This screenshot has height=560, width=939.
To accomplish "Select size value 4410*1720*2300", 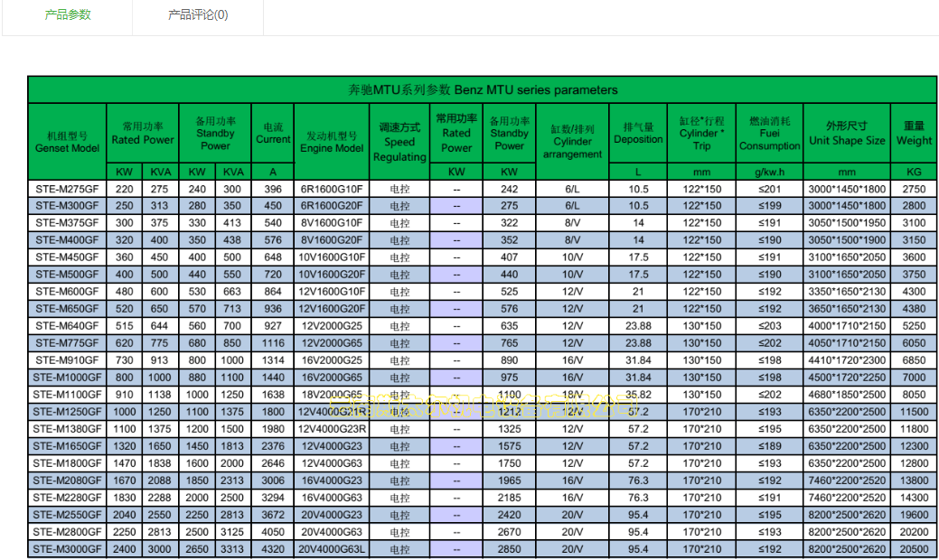I will coord(847,360).
